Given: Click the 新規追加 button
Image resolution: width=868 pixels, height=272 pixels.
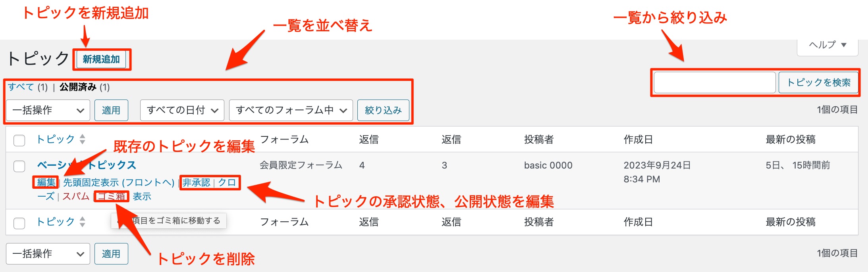Looking at the screenshot, I should 101,59.
